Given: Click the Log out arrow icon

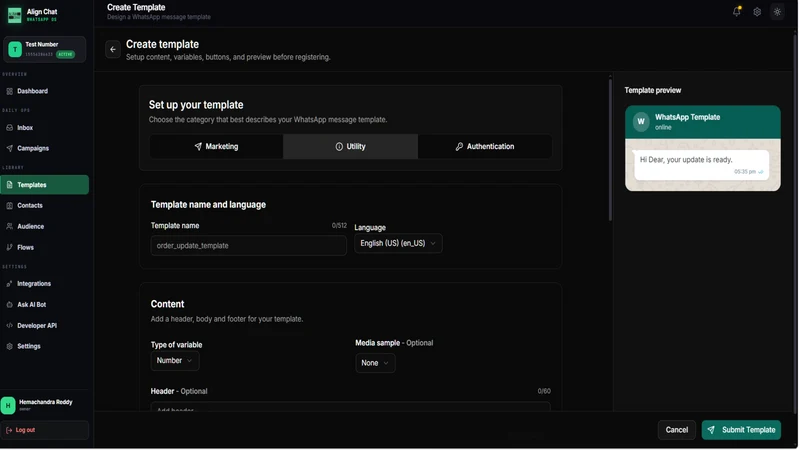Looking at the screenshot, I should 9,431.
